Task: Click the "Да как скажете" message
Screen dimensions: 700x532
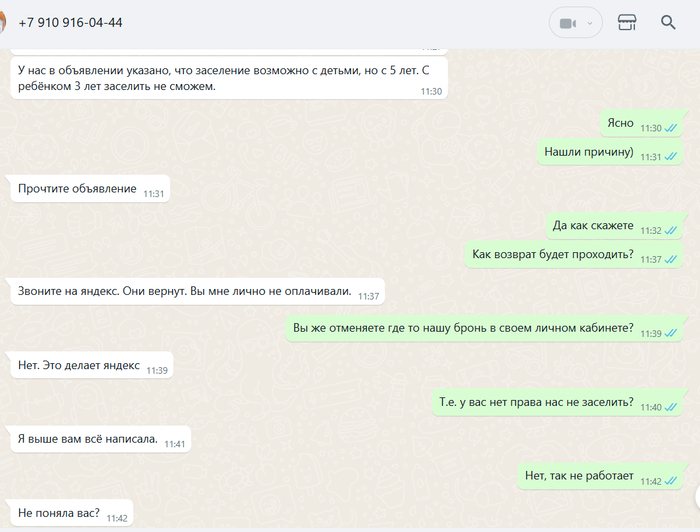Action: coord(593,226)
